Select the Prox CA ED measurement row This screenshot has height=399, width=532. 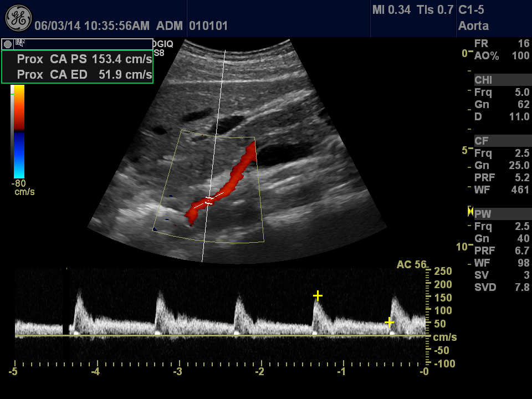[x=84, y=74]
